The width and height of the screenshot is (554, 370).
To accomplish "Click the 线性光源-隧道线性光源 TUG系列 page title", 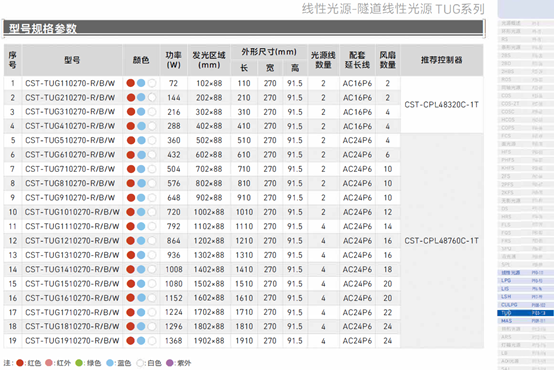I will pos(393,9).
